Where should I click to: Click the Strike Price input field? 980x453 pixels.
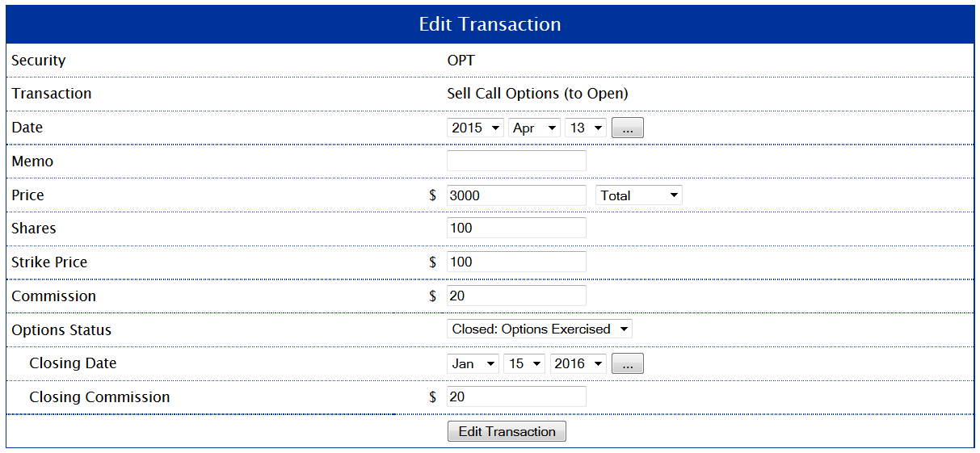click(x=516, y=262)
